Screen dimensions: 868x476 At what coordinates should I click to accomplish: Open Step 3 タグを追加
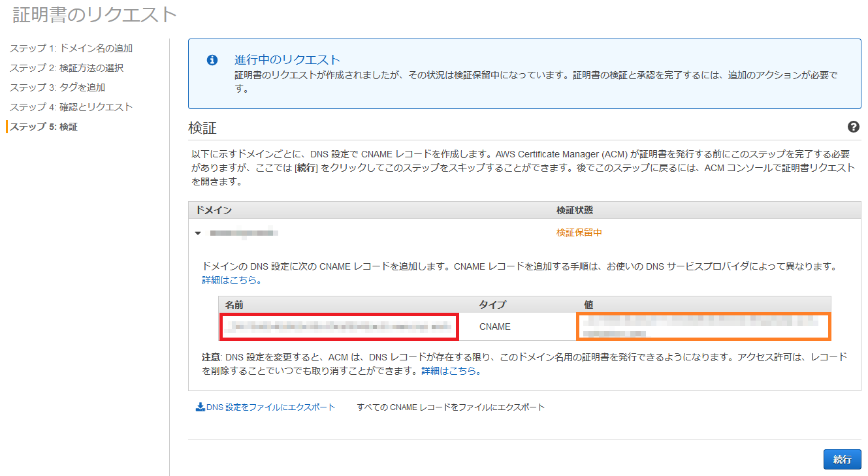pos(57,87)
